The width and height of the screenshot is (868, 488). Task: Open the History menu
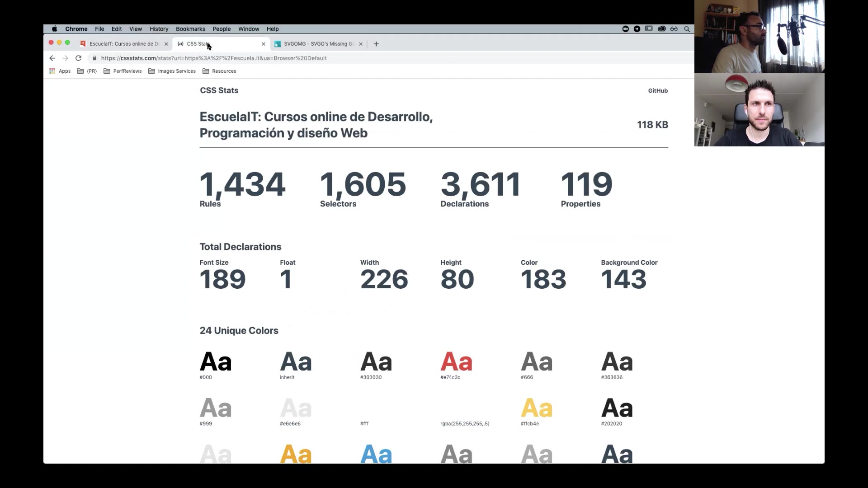(x=159, y=29)
